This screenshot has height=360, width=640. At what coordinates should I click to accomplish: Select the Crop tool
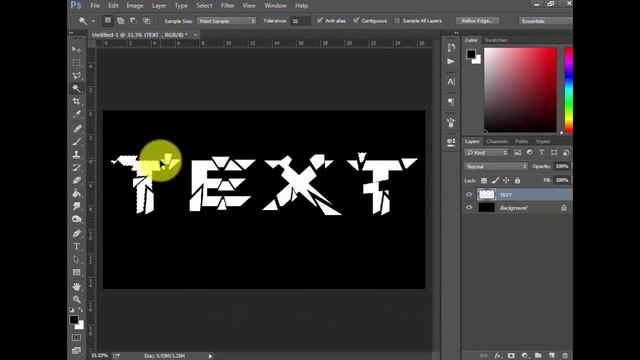point(76,101)
